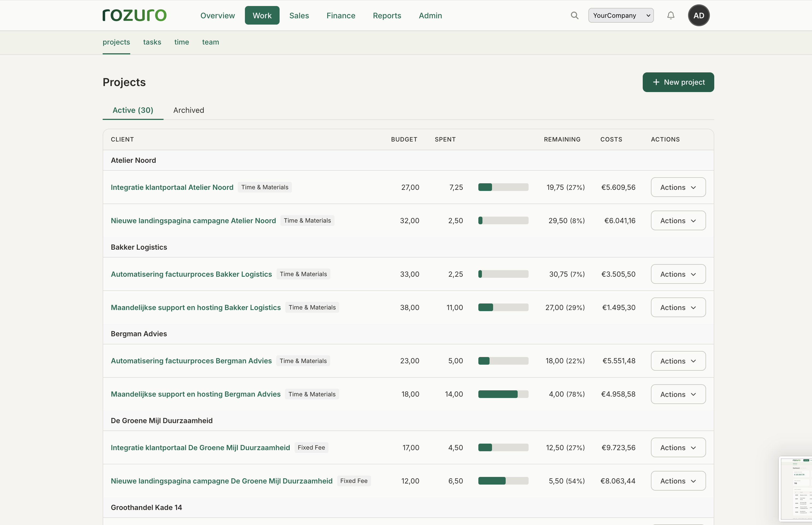Open Integratie klantportaal De Groene Mijl Duurzaamheid
812x525 pixels.
(x=200, y=448)
